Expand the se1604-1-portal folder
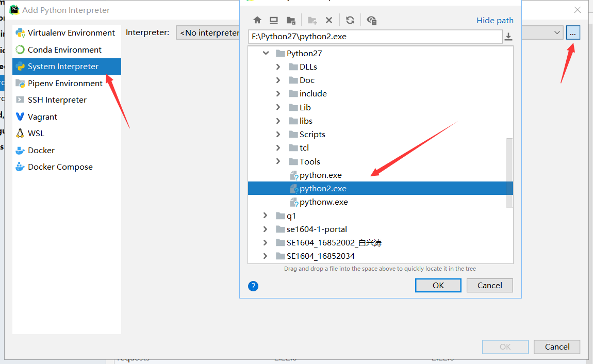593x364 pixels. (x=265, y=229)
